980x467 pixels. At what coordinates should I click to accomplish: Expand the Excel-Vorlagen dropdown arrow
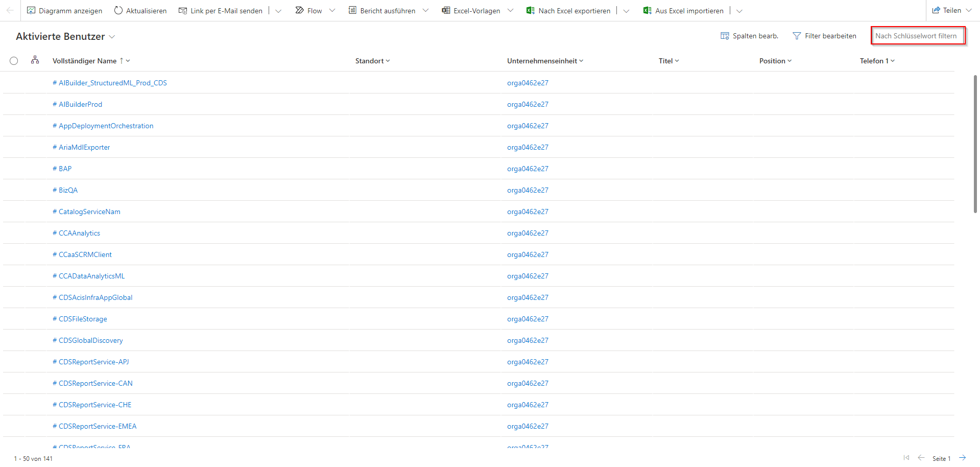[x=510, y=10]
